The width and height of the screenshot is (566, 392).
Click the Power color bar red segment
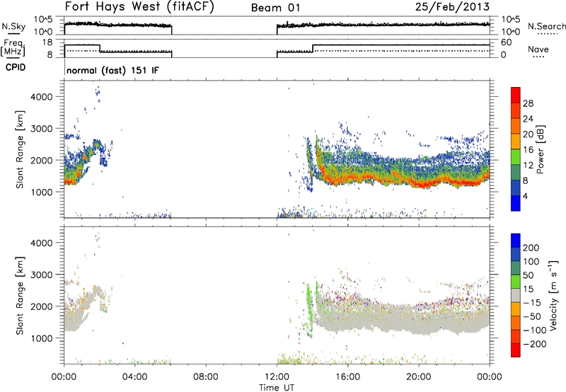[x=516, y=93]
